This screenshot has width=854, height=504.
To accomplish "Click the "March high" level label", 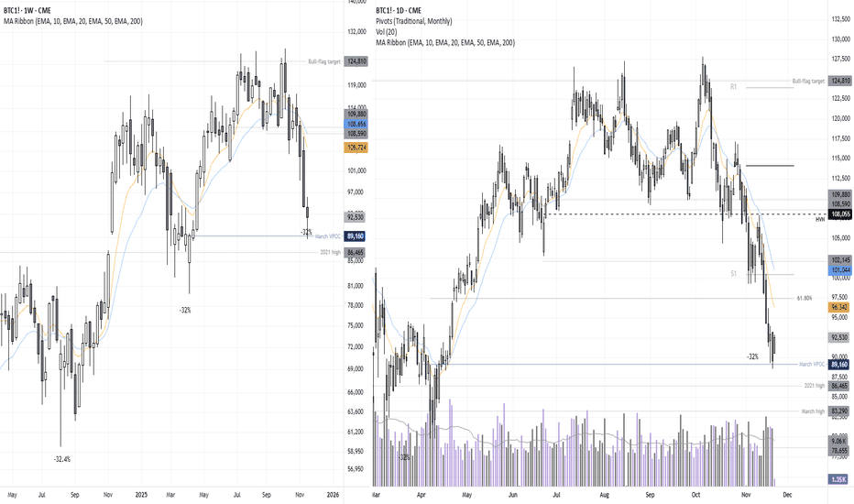I will pos(813,411).
